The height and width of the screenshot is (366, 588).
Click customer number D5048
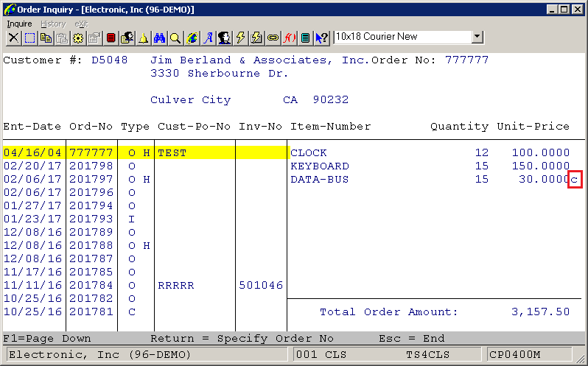(109, 60)
